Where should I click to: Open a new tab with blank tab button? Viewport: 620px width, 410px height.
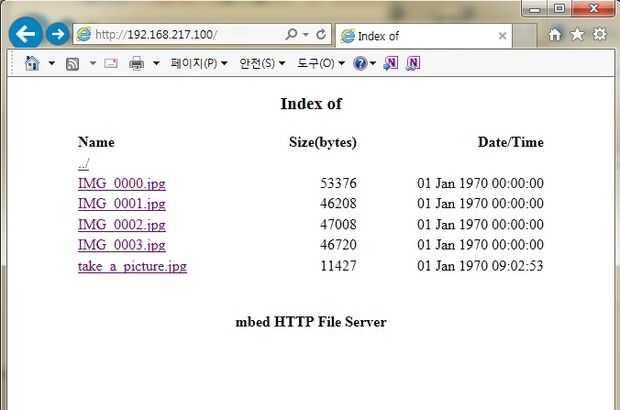click(x=525, y=36)
